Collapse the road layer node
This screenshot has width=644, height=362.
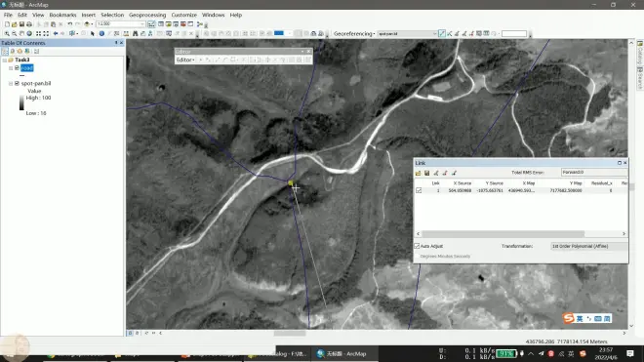[11, 68]
